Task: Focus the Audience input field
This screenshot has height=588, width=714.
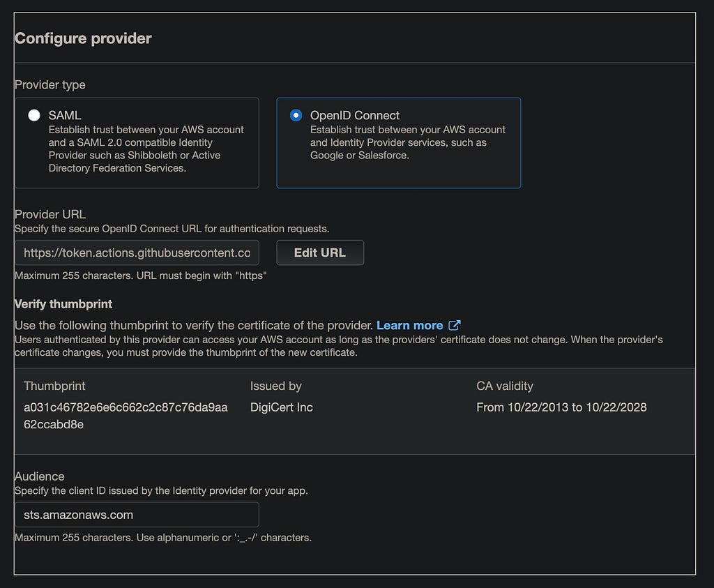Action: (x=137, y=515)
